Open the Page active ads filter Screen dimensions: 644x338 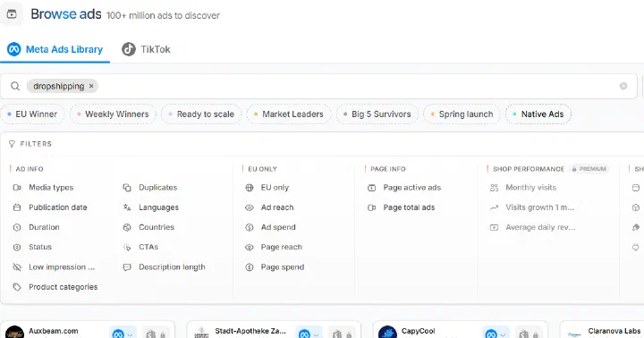pos(404,188)
